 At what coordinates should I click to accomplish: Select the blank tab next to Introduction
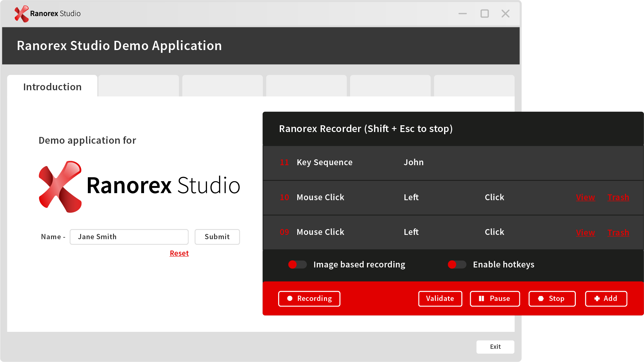[139, 86]
